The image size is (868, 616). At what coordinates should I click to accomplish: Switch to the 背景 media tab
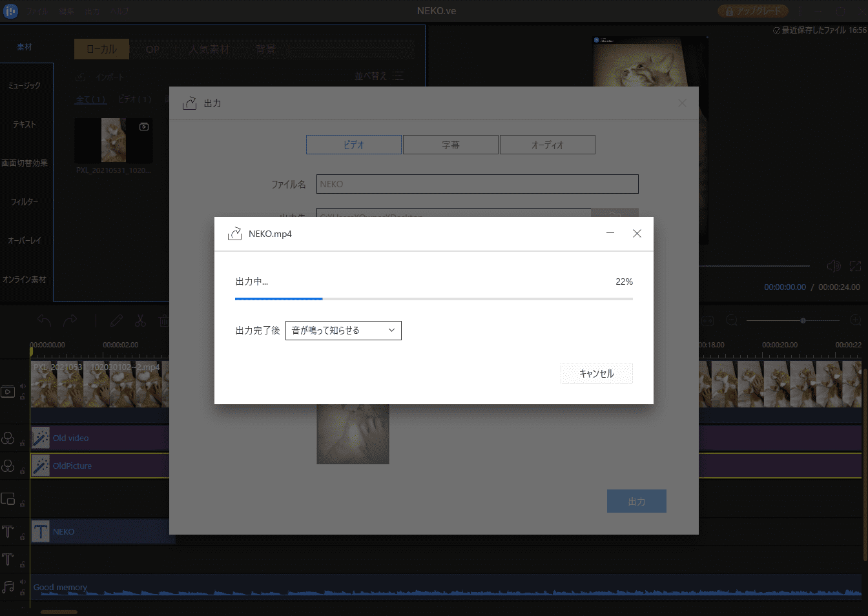tap(265, 49)
